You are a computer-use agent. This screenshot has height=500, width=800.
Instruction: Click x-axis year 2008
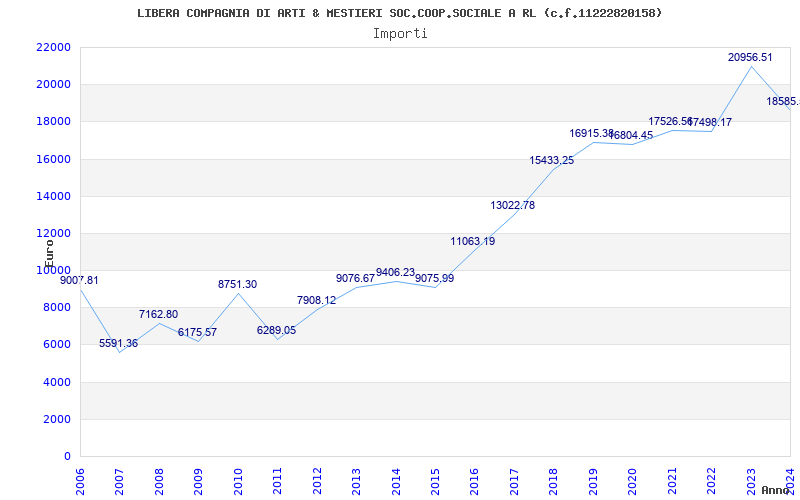click(159, 481)
